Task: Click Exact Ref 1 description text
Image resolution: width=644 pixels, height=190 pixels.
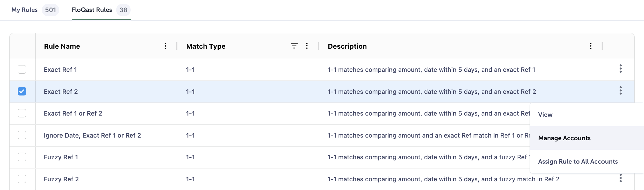Action: tap(431, 70)
